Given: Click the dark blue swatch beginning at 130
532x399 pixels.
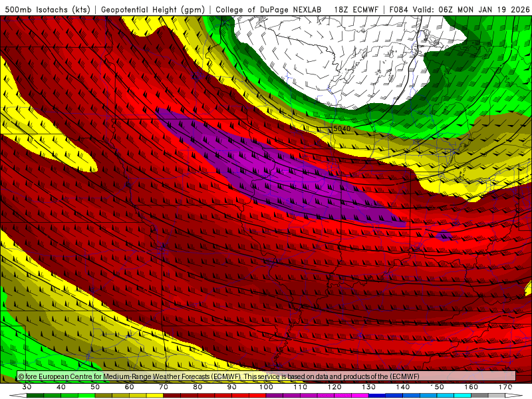Looking at the screenshot, I should [x=377, y=396].
